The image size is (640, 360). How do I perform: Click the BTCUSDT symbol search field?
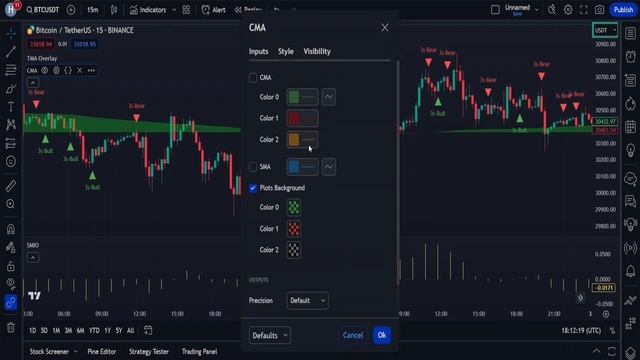(x=42, y=10)
